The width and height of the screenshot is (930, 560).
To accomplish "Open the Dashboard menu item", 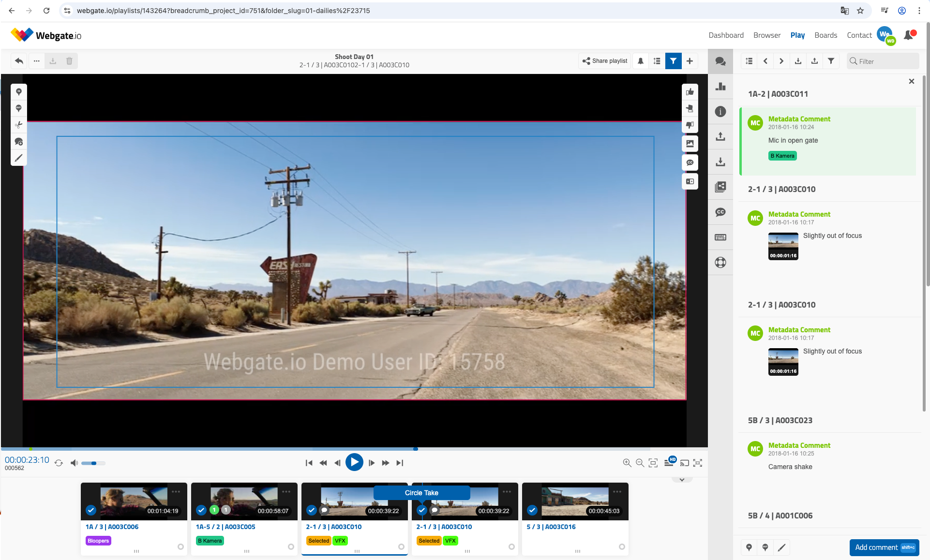I will click(726, 35).
